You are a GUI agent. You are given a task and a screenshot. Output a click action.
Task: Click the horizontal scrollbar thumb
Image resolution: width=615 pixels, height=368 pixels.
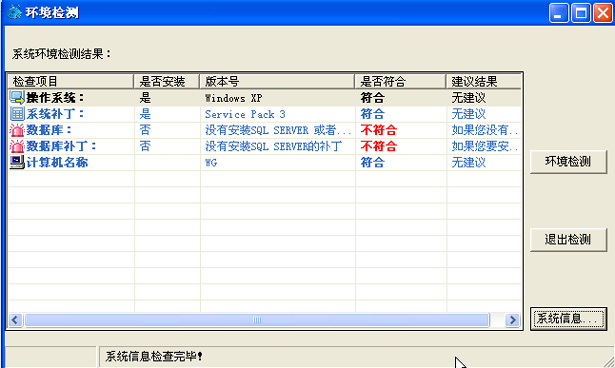coord(257,320)
